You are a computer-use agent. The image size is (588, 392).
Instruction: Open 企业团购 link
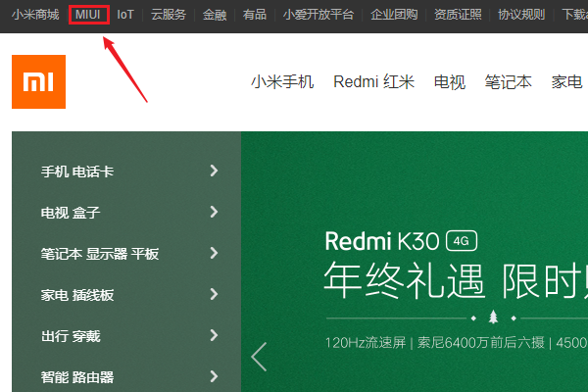(394, 15)
